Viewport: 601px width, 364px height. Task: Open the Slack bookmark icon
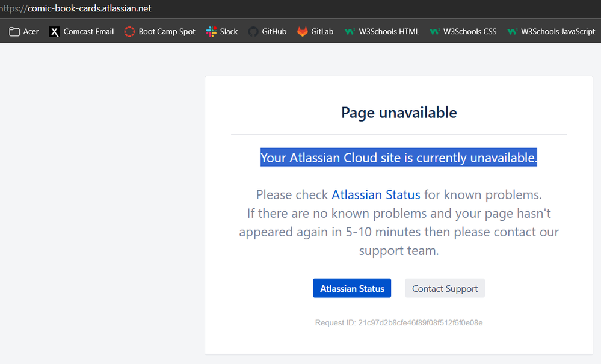tap(211, 31)
